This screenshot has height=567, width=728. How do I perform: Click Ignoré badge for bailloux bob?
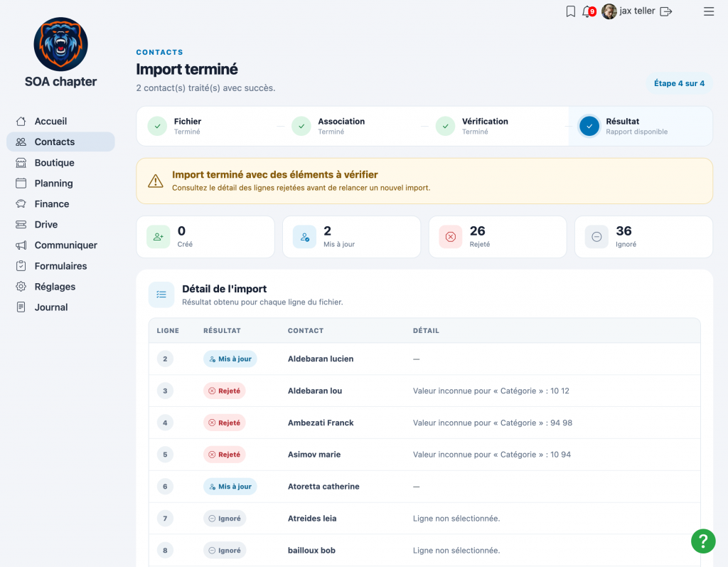point(225,550)
